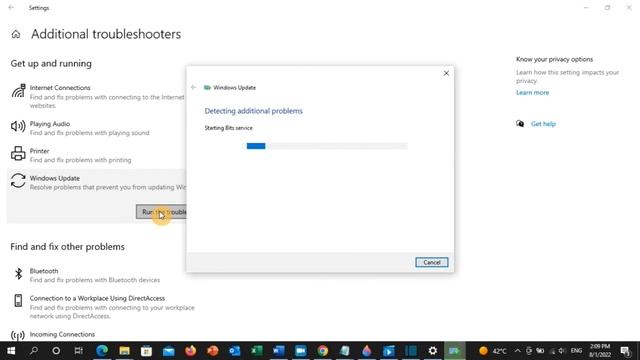Go back using Settings back arrow

11,7
